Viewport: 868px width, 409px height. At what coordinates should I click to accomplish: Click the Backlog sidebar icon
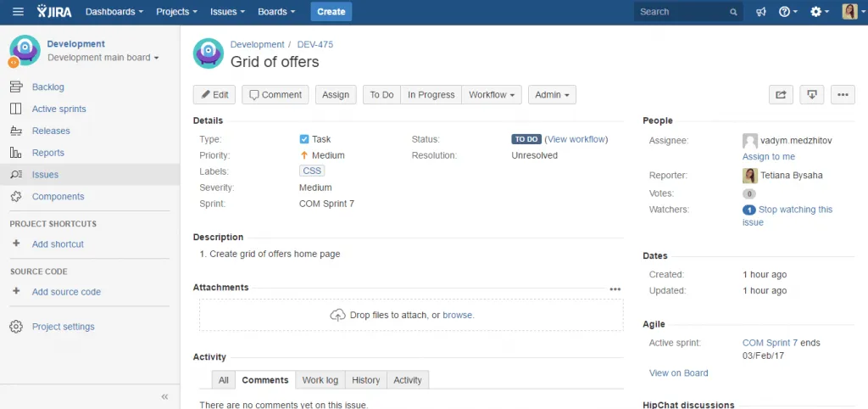(16, 87)
